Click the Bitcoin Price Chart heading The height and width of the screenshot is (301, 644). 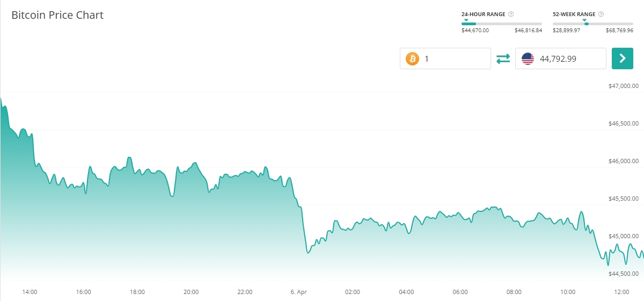(x=57, y=15)
